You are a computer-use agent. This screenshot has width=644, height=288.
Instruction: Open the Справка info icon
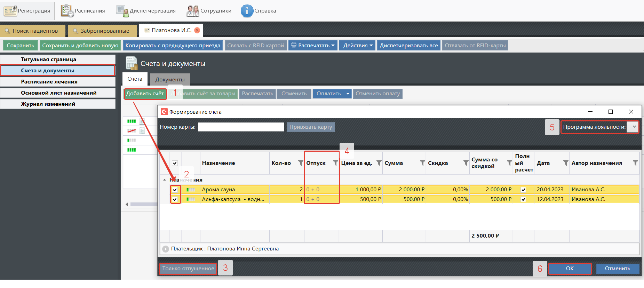click(247, 11)
